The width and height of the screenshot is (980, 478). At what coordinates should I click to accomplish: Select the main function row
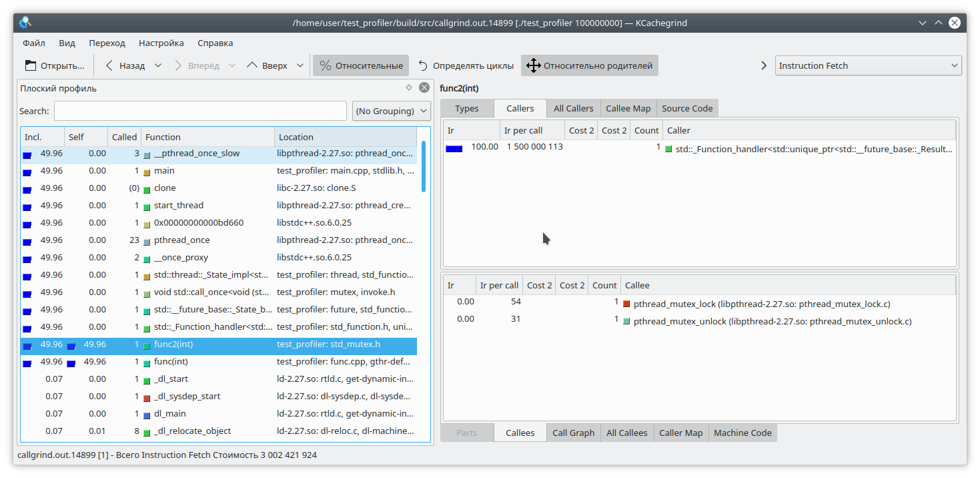click(219, 171)
